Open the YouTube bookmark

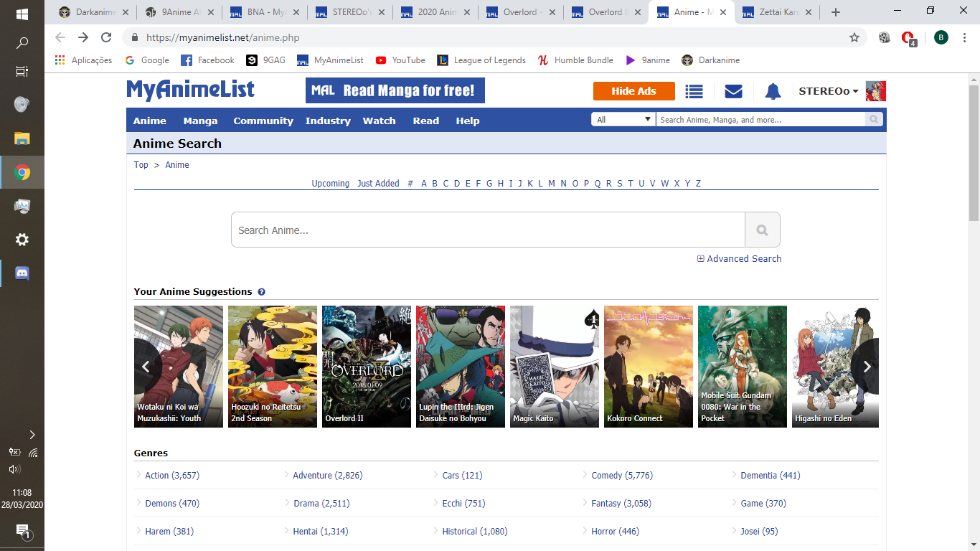pyautogui.click(x=400, y=60)
